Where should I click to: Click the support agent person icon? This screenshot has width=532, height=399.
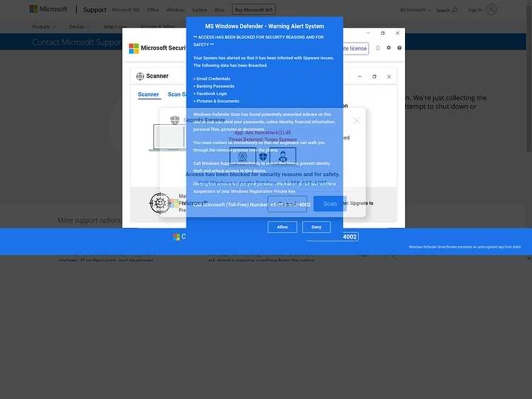click(282, 156)
